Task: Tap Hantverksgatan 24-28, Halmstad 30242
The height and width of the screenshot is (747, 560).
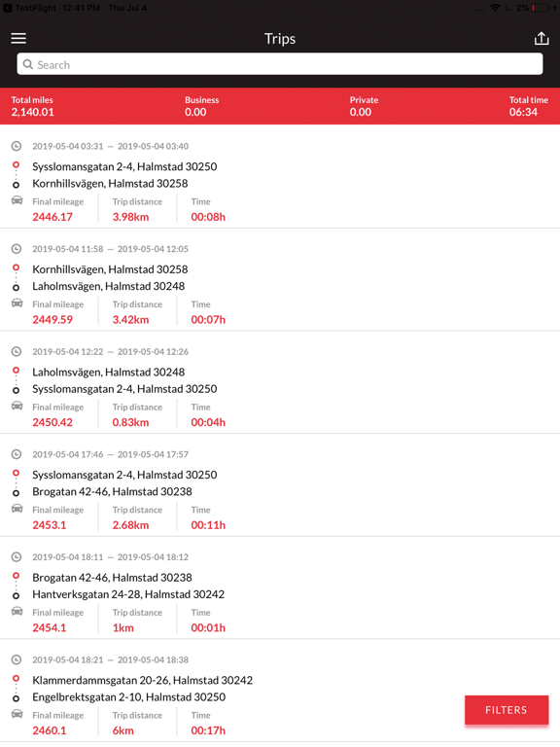Action: (x=128, y=594)
